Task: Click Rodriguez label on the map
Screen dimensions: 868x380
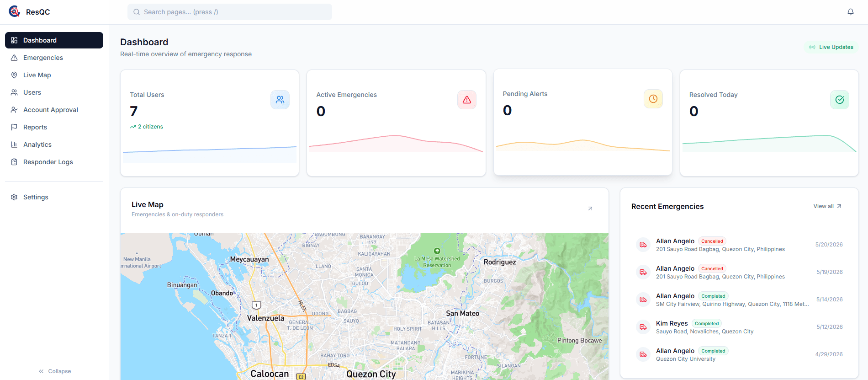Action: tap(500, 262)
